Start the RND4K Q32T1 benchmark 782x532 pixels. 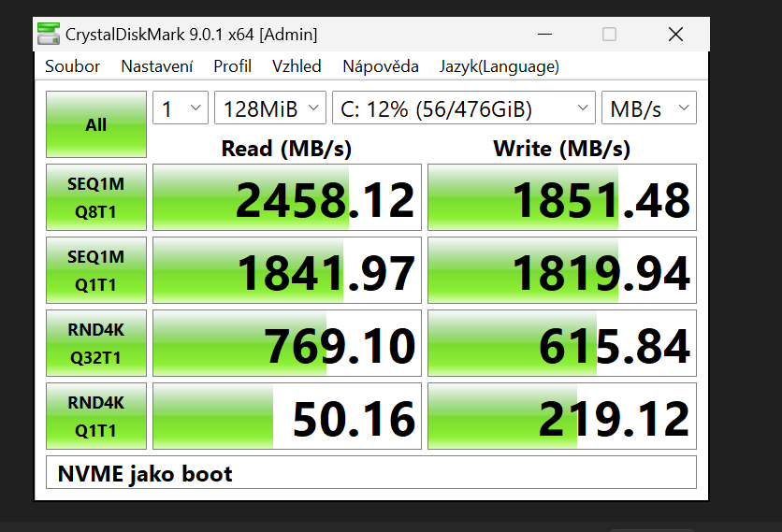[95, 342]
